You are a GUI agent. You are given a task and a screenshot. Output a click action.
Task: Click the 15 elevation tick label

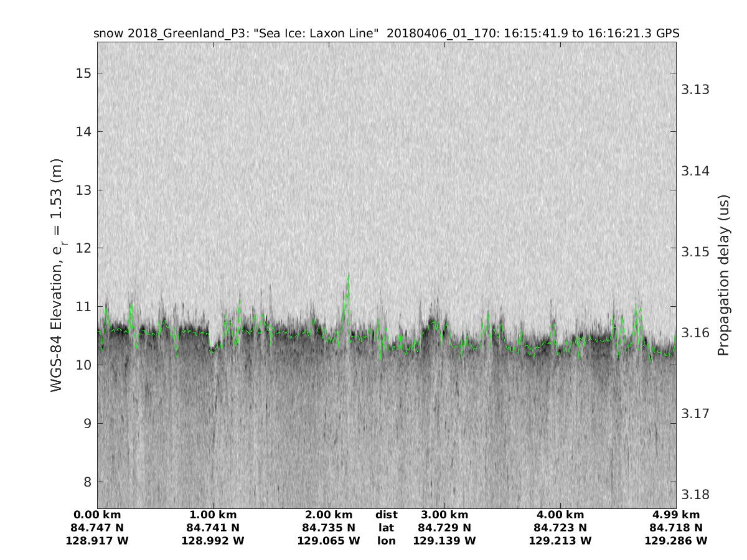coord(83,73)
